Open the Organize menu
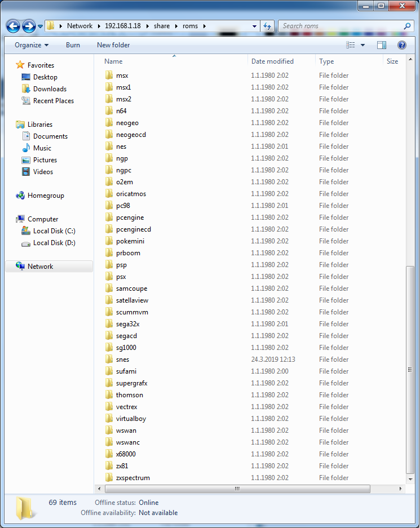The image size is (420, 528). 32,45
